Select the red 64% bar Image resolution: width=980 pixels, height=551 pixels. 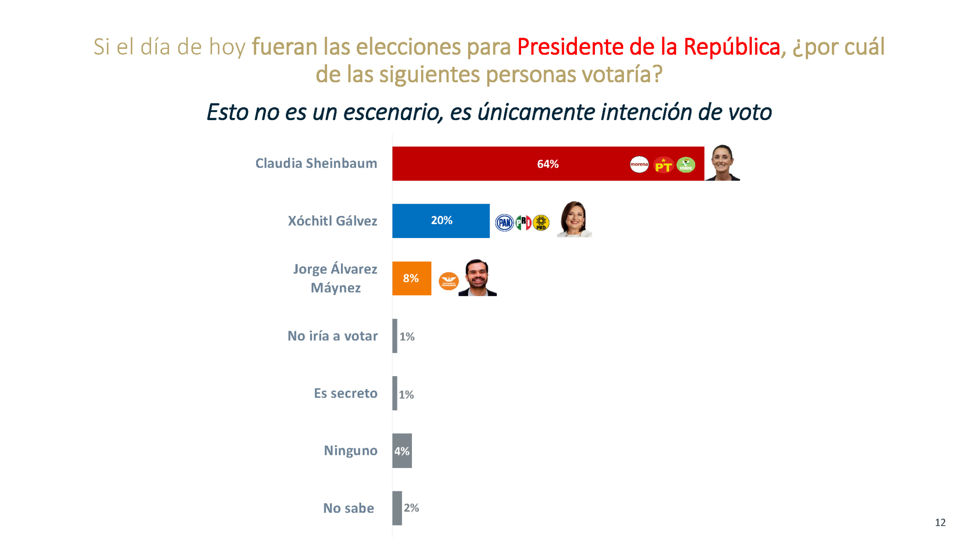498,164
